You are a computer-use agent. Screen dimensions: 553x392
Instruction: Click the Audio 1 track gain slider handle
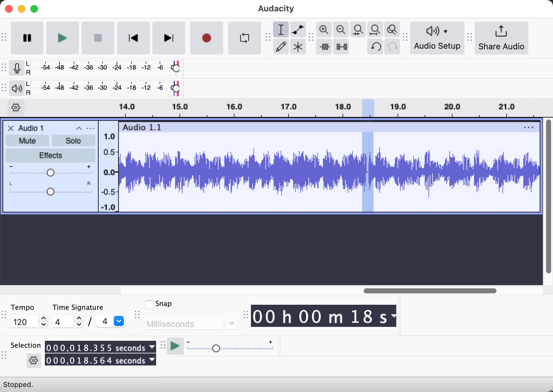[51, 173]
